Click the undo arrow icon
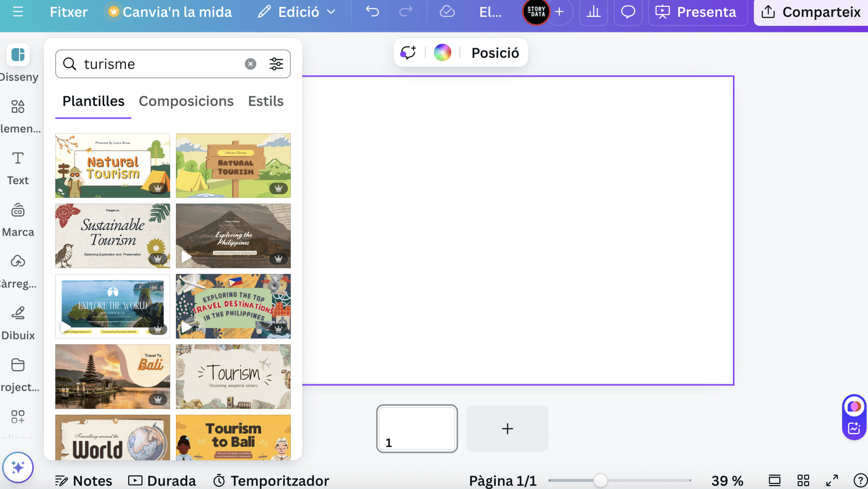The width and height of the screenshot is (868, 489). [372, 12]
